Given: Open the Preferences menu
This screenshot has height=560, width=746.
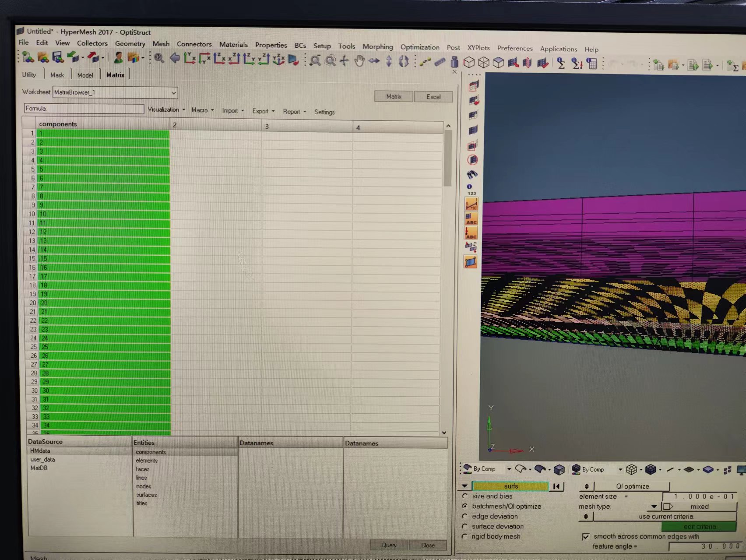Looking at the screenshot, I should (515, 48).
